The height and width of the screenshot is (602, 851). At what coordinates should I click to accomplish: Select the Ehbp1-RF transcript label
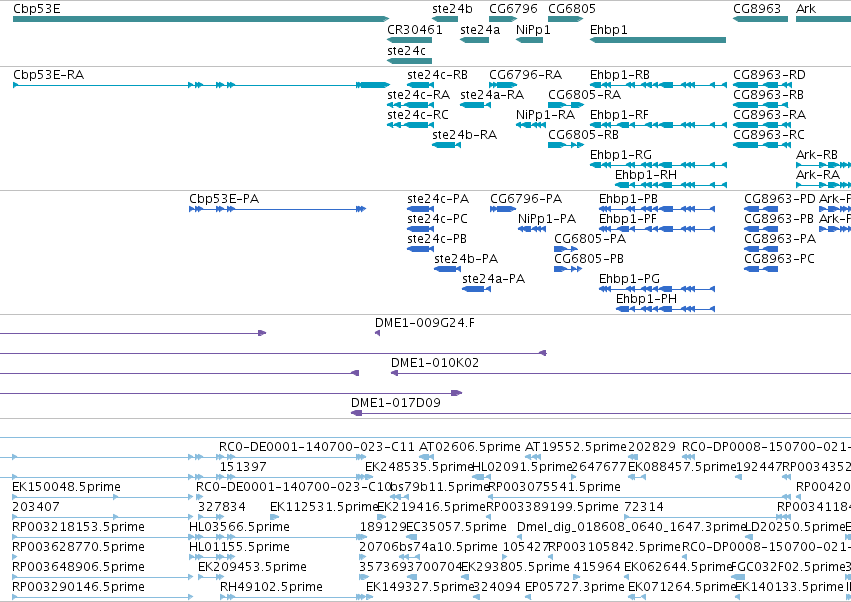[x=619, y=115]
